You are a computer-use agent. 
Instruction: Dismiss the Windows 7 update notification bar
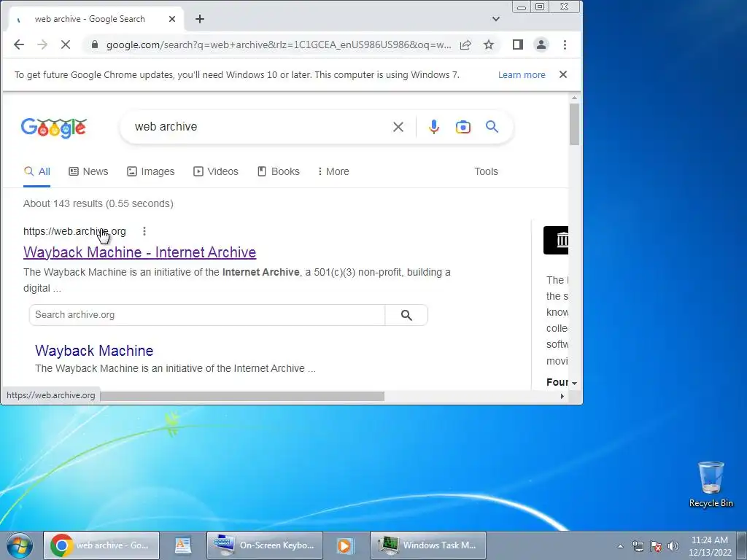tap(563, 75)
